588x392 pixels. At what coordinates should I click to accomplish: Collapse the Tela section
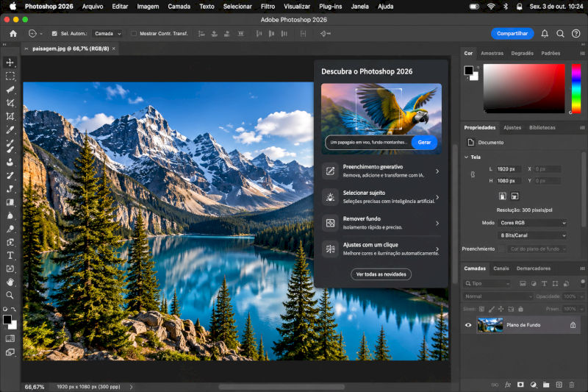pos(466,157)
